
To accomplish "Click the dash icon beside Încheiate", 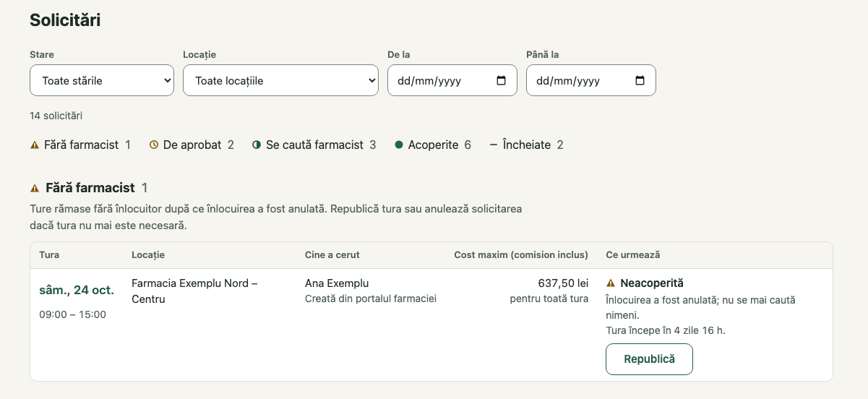I will (494, 145).
